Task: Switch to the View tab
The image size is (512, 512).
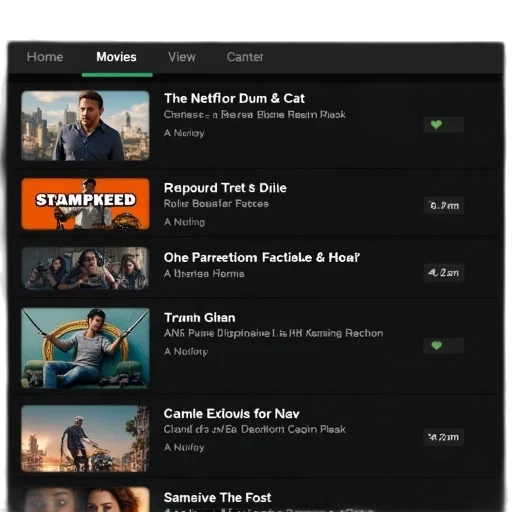Action: point(182,57)
